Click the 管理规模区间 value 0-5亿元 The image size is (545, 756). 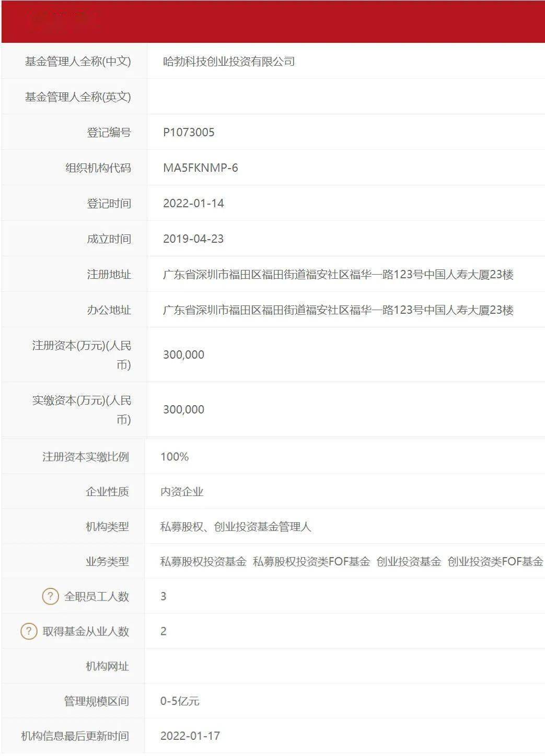pos(180,701)
